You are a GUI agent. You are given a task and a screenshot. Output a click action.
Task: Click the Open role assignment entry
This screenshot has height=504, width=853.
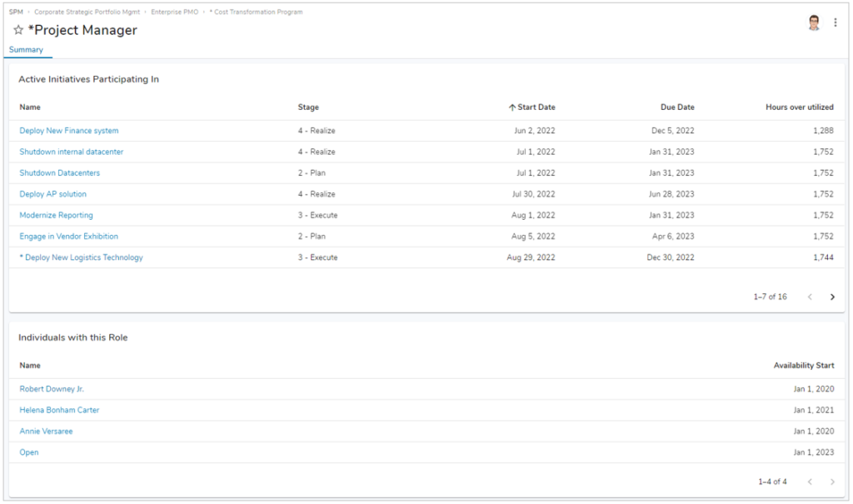coord(27,452)
